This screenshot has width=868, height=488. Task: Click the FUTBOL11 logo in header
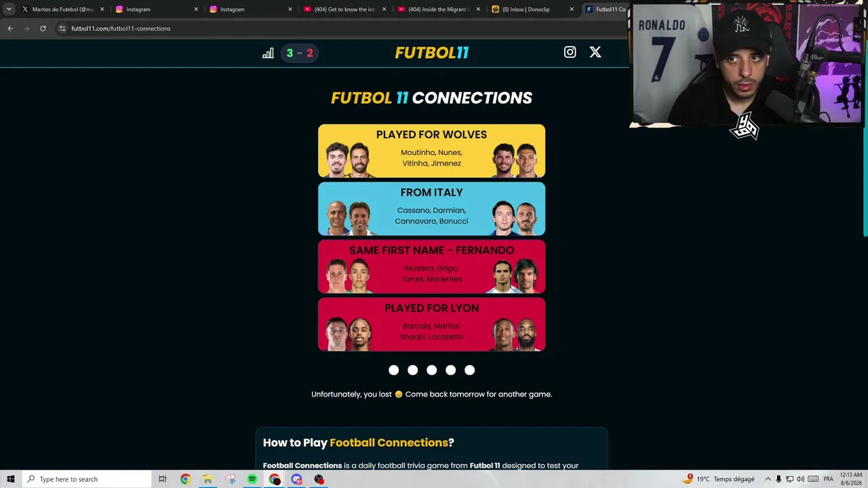coord(432,53)
